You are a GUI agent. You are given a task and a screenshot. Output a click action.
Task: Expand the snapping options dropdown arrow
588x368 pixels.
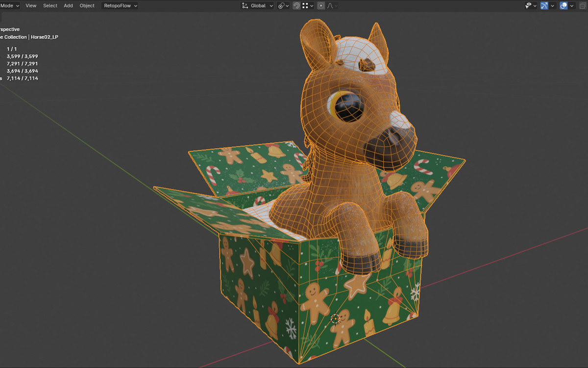coord(312,5)
